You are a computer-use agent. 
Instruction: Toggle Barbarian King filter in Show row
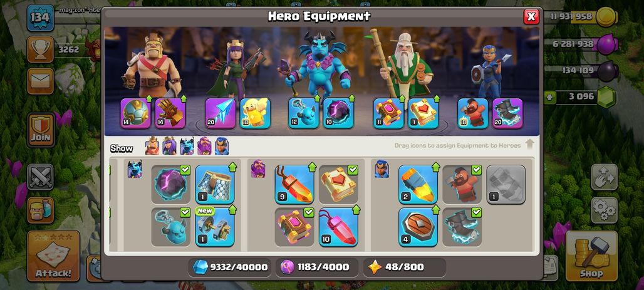tap(152, 146)
